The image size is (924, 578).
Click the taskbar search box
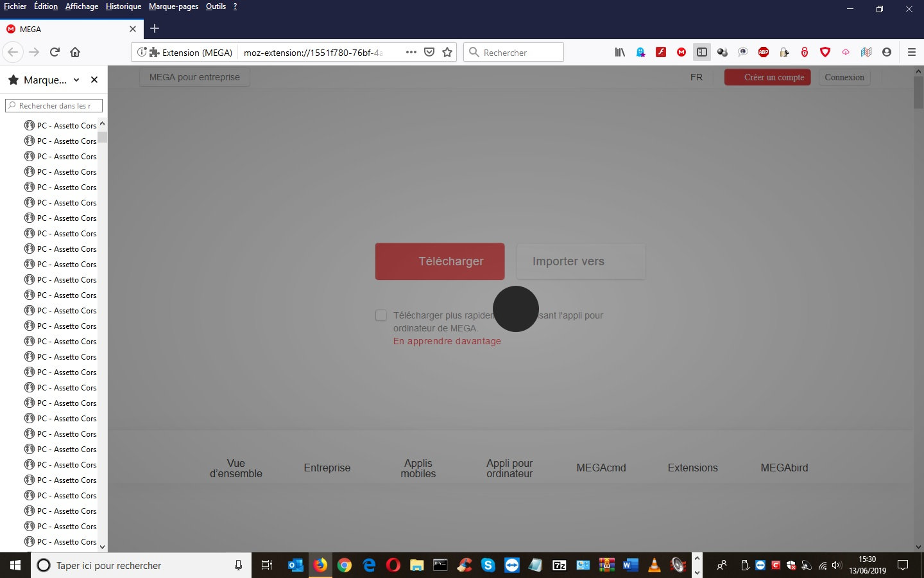(141, 565)
